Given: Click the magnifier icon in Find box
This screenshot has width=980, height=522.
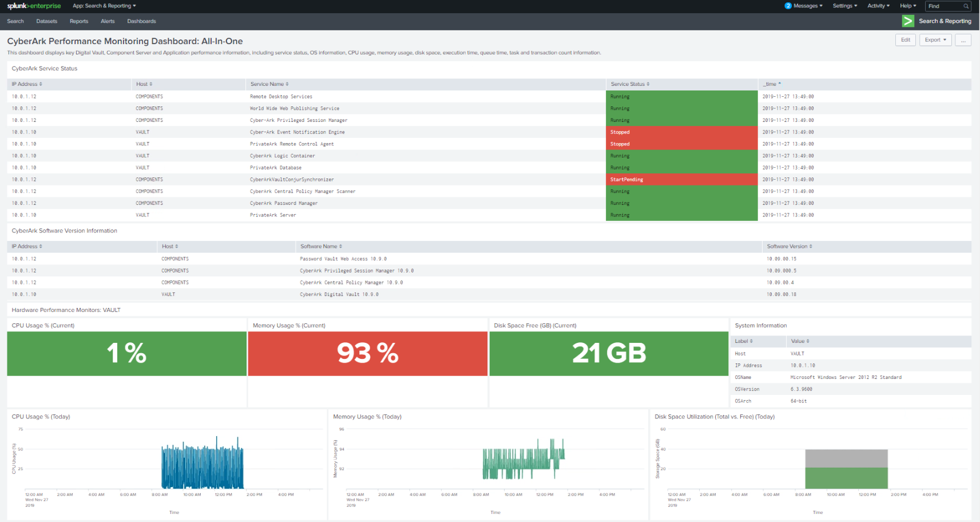Looking at the screenshot, I should (x=966, y=6).
